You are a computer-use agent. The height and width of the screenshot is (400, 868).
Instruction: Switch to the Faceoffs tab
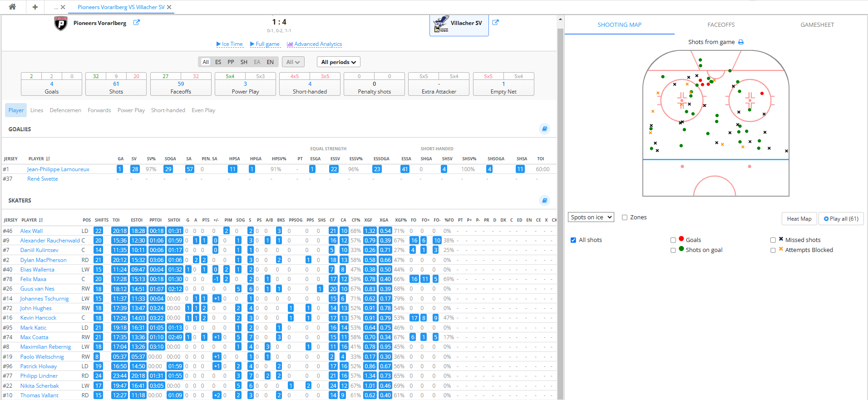(721, 25)
